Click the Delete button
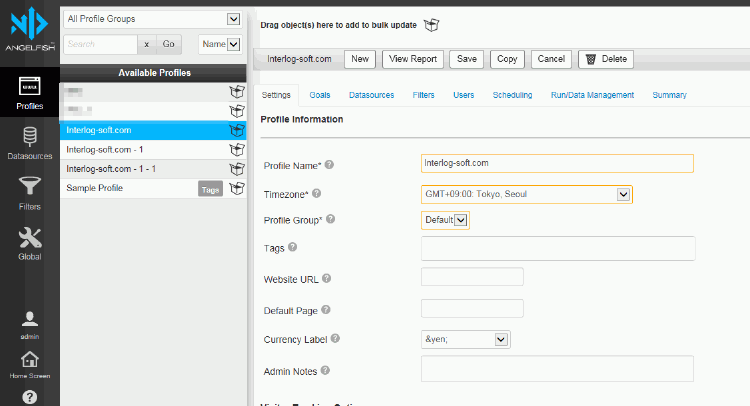This screenshot has height=406, width=750. point(605,59)
